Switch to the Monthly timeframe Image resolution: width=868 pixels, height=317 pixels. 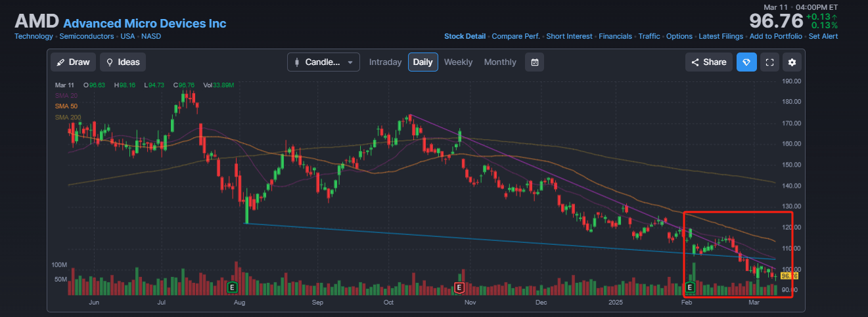point(500,62)
